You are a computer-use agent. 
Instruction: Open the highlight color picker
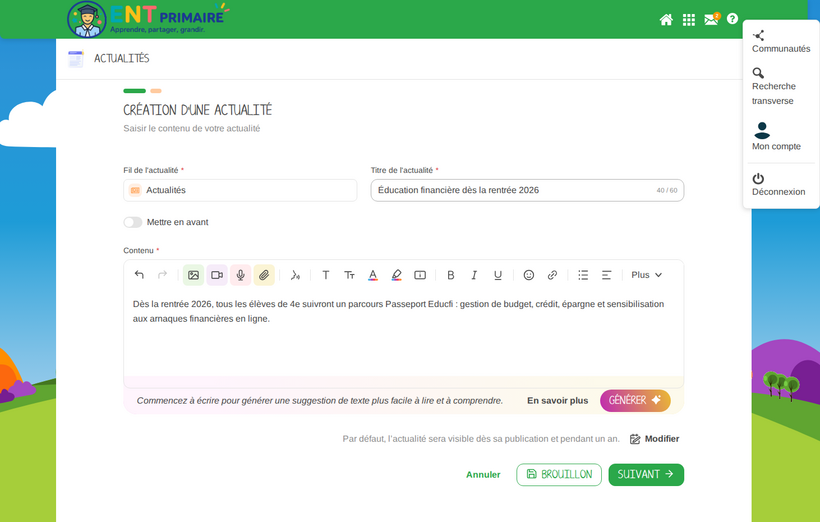click(x=396, y=275)
